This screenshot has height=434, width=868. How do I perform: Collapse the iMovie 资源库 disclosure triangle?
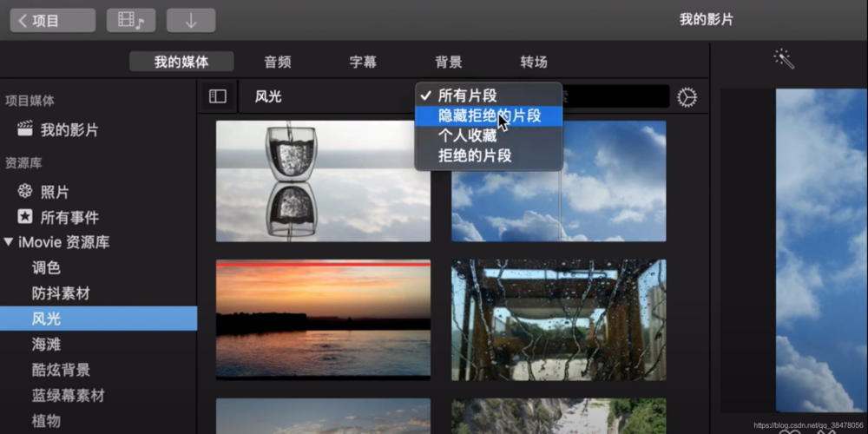[x=9, y=242]
